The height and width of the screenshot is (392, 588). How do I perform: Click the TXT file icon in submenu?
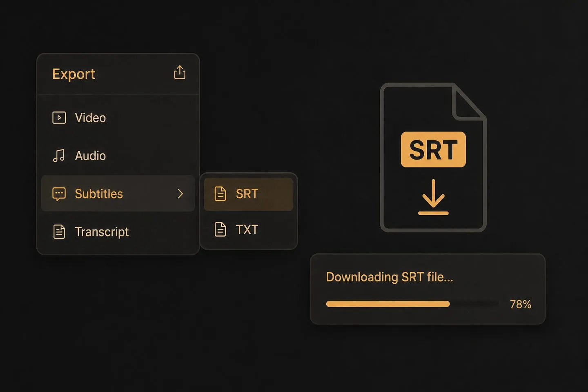tap(220, 229)
